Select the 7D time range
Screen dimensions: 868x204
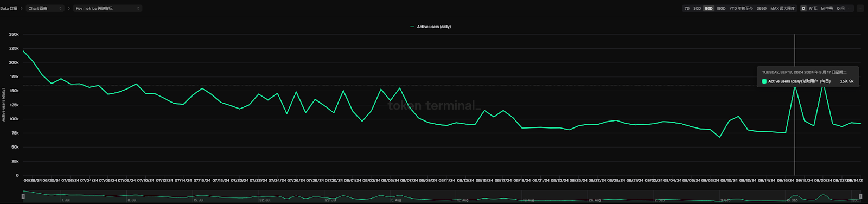click(x=687, y=8)
